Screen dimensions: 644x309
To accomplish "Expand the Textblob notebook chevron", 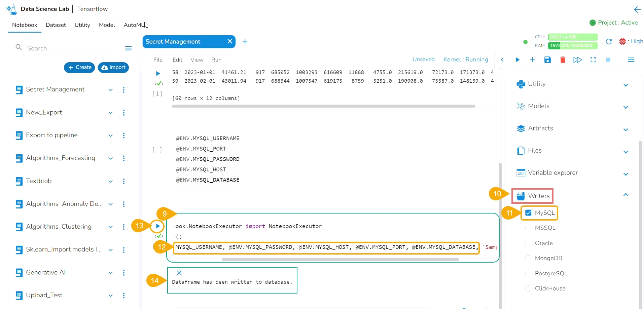I will tap(110, 181).
